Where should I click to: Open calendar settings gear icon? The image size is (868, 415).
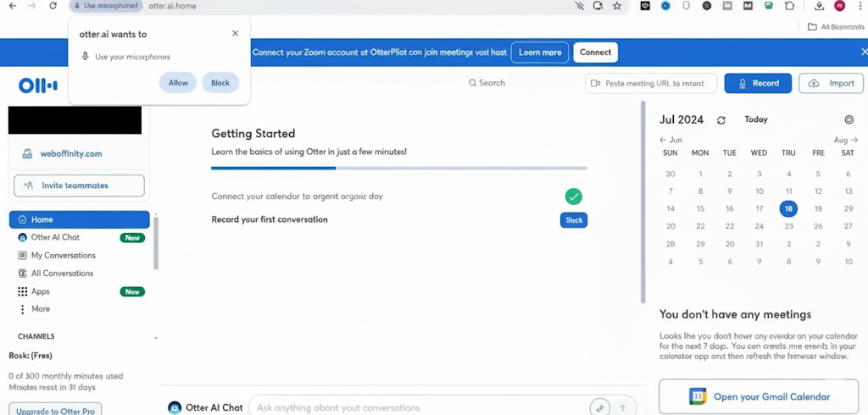point(849,120)
